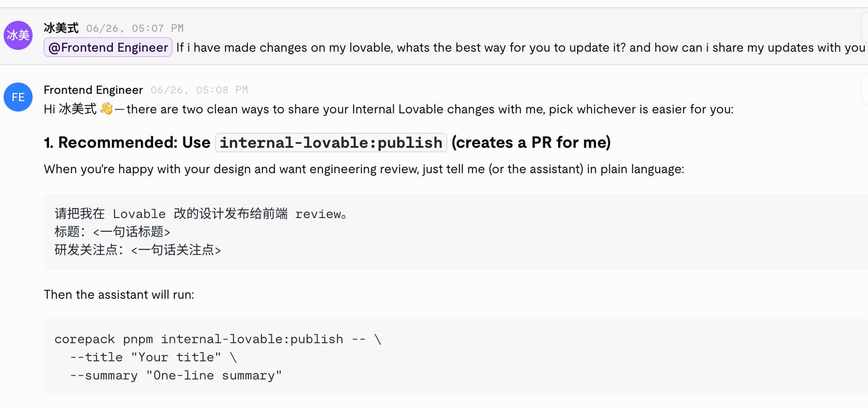This screenshot has height=408, width=868.
Task: Click the line --title "Your title"
Action: pos(153,357)
